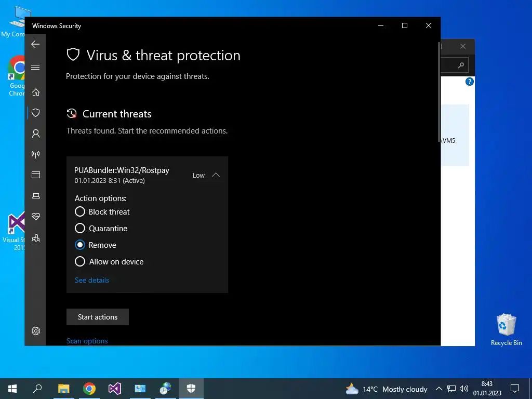532x399 pixels.
Task: Click the Low severity label
Action: pyautogui.click(x=199, y=176)
